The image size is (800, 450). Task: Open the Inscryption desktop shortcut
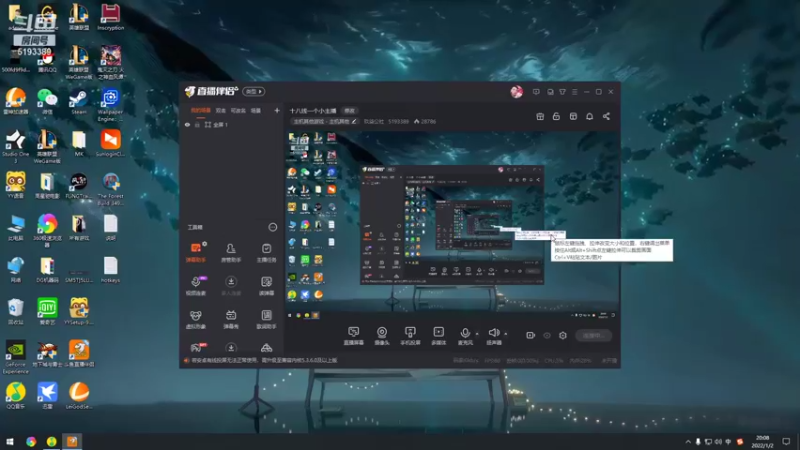110,17
